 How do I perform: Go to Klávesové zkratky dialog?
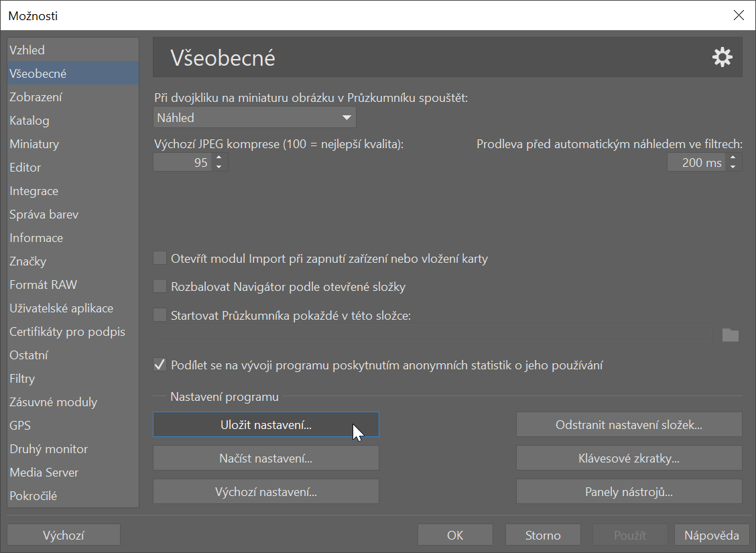coord(629,458)
